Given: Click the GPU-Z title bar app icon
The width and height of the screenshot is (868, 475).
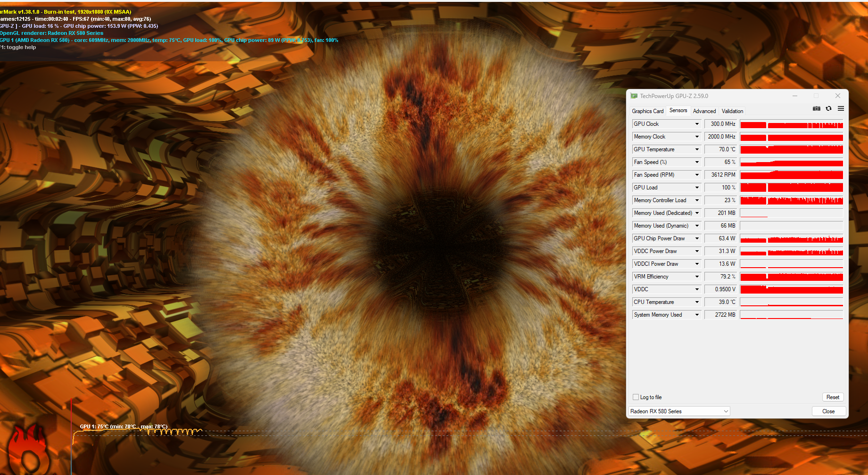Looking at the screenshot, I should pos(634,96).
